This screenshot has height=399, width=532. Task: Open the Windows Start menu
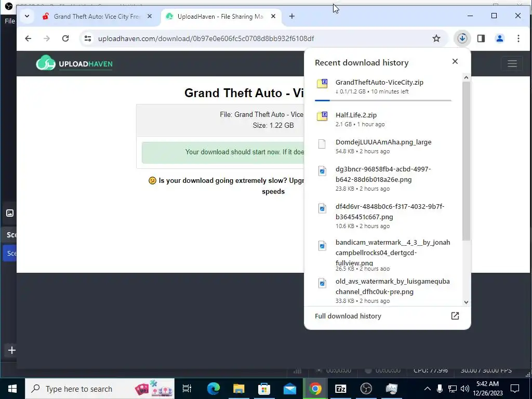coord(12,389)
